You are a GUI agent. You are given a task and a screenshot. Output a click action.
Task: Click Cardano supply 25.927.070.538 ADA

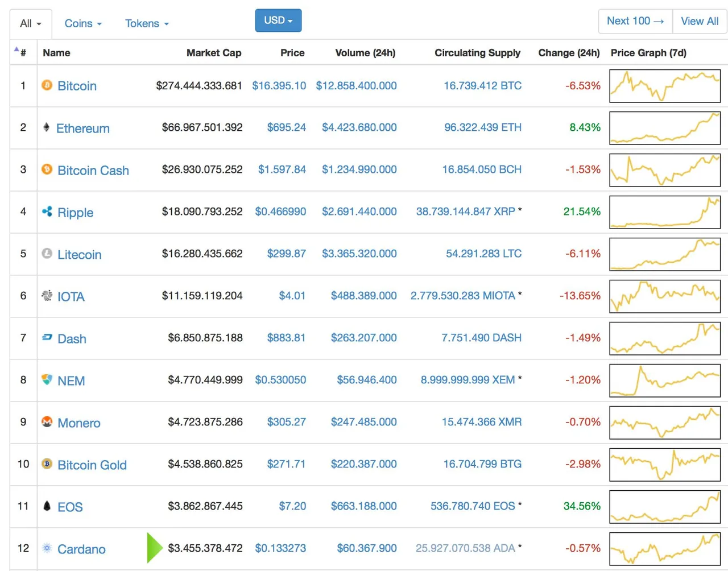(465, 548)
